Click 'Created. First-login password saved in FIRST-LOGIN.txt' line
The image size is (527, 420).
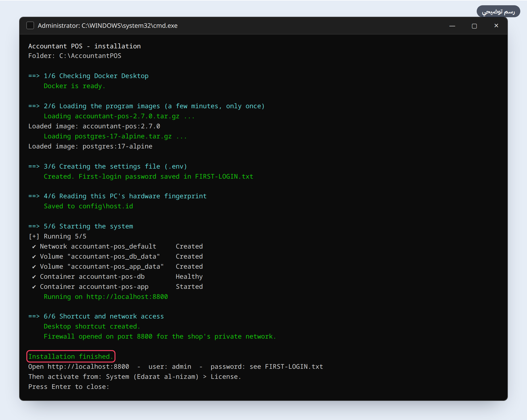(149, 176)
